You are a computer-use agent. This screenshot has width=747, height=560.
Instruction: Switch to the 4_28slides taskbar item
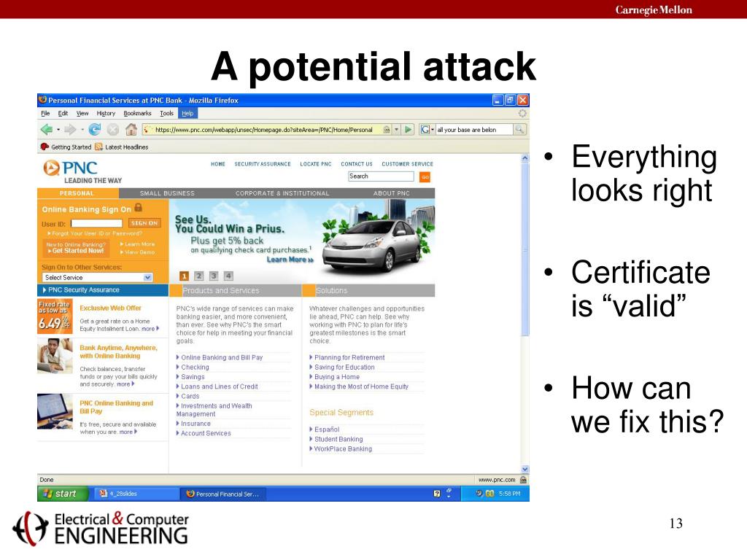coord(135,494)
